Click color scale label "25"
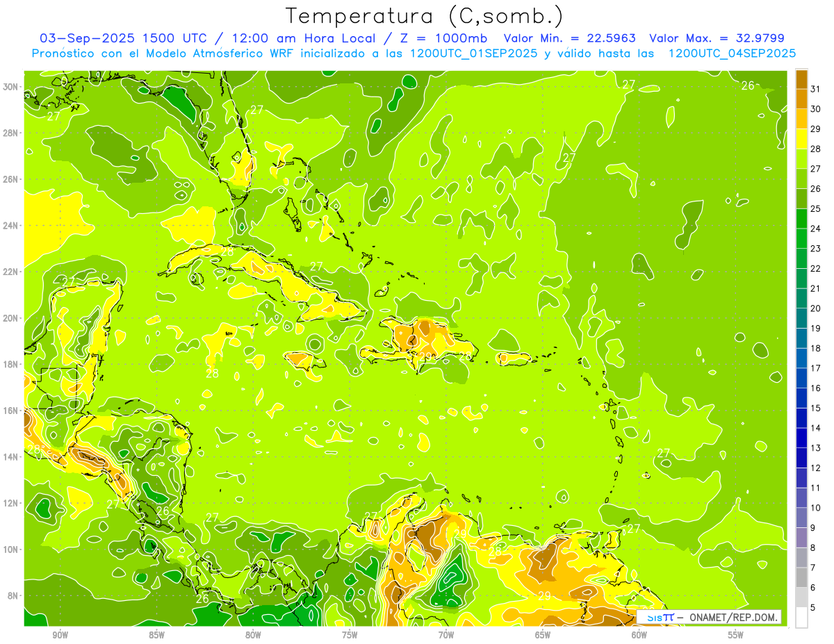The image size is (834, 644). click(x=816, y=208)
